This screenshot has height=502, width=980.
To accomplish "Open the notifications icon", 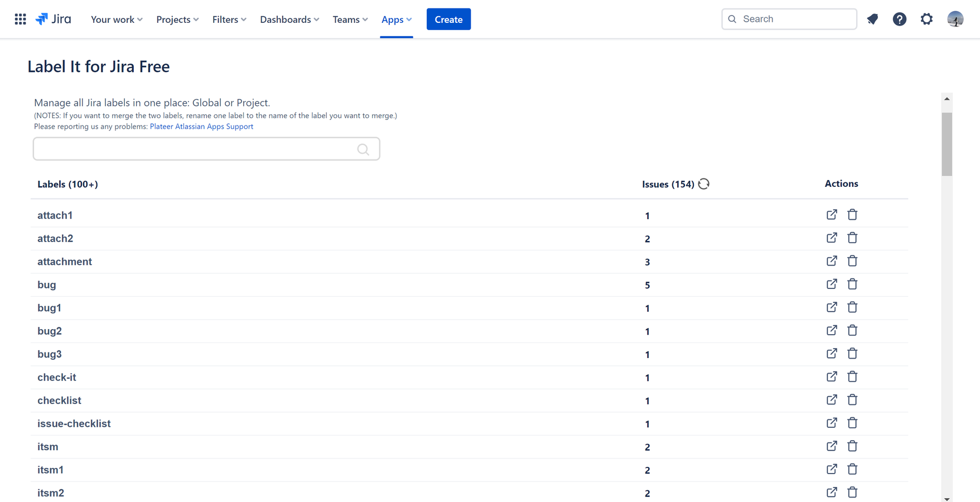I will pyautogui.click(x=872, y=19).
